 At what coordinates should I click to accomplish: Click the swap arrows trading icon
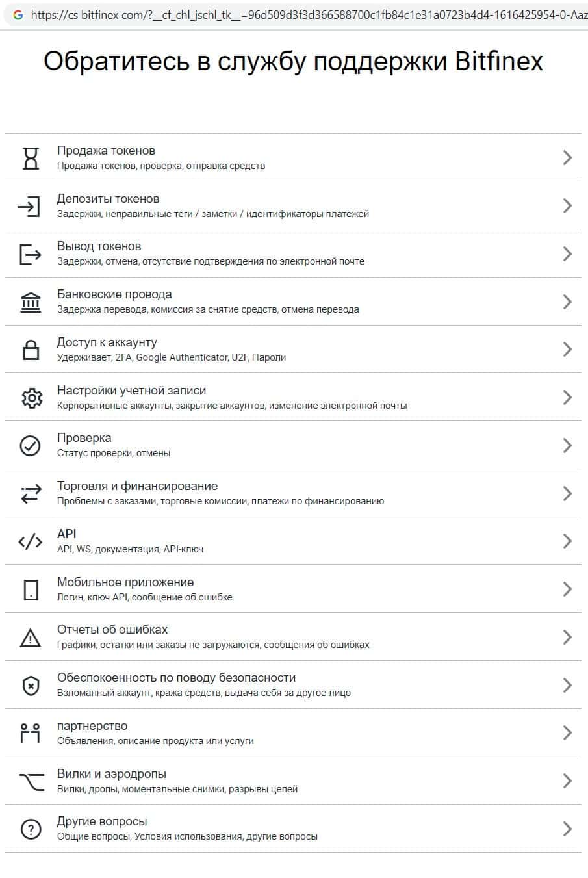pos(31,493)
